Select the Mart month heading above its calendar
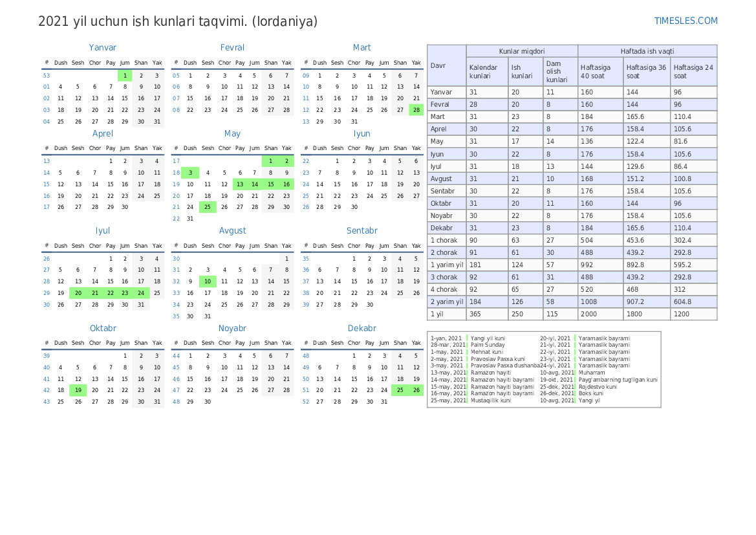 tap(362, 47)
